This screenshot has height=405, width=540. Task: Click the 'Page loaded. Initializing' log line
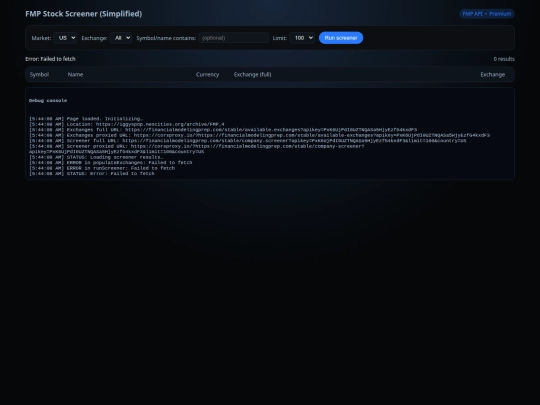click(86, 119)
